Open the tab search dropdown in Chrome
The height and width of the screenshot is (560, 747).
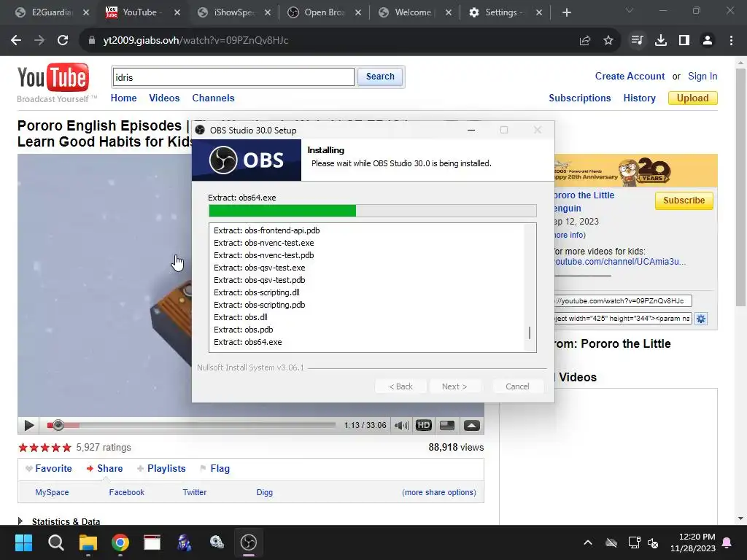630,10
